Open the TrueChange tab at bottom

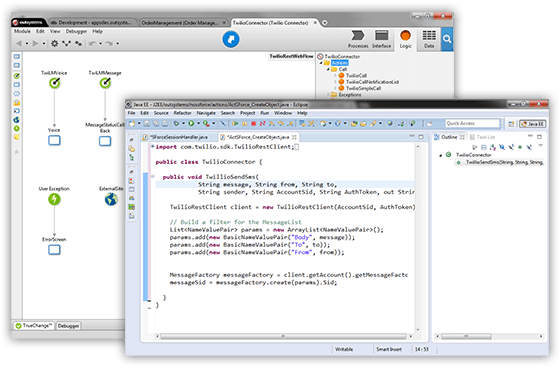(x=34, y=326)
